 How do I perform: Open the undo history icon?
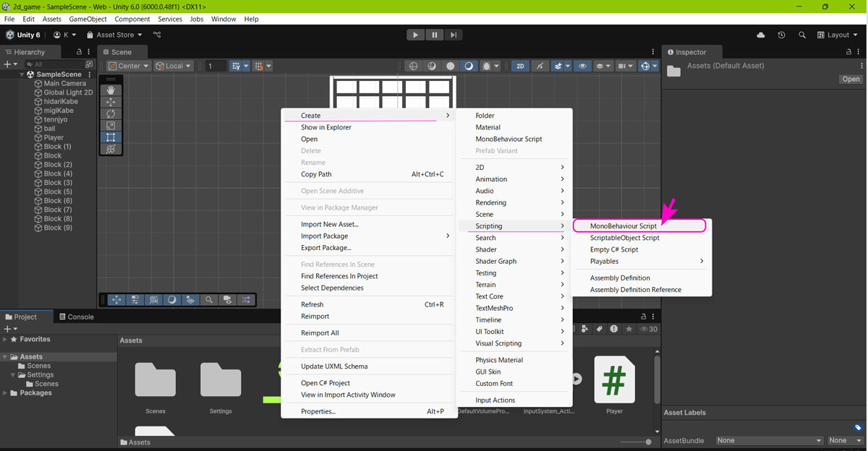point(781,35)
